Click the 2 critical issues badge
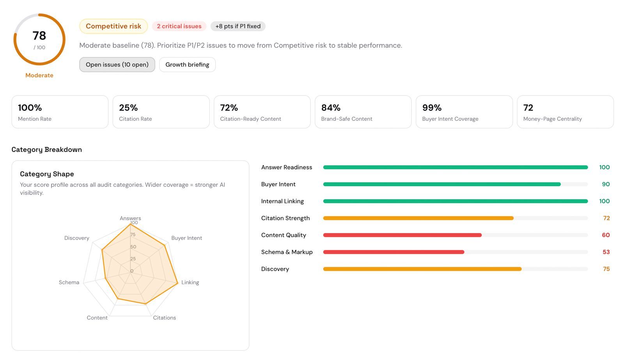624x364 pixels. click(179, 26)
